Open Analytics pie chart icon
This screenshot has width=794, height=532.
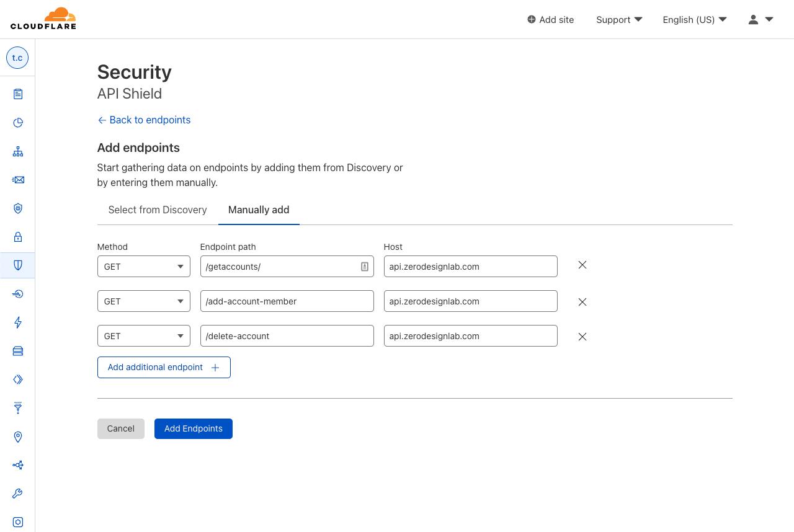click(x=18, y=123)
